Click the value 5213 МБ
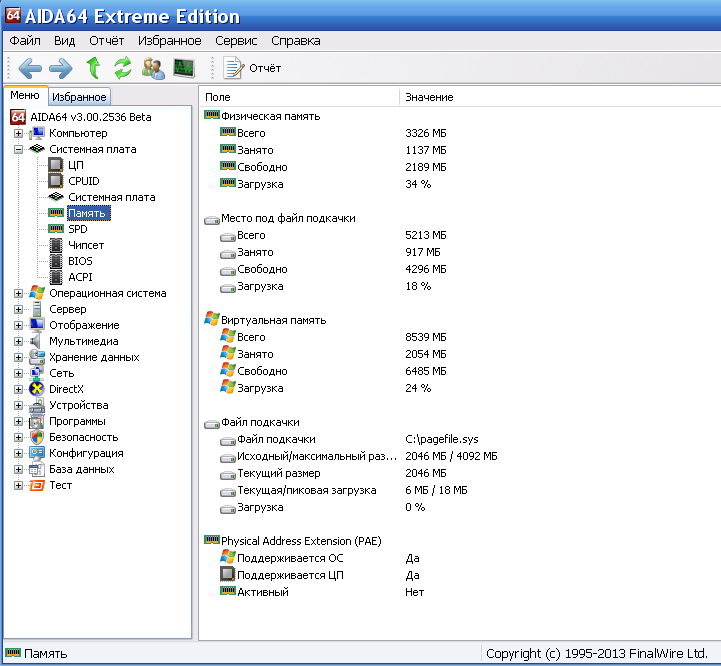Screen dimensions: 721x666 (x=426, y=235)
